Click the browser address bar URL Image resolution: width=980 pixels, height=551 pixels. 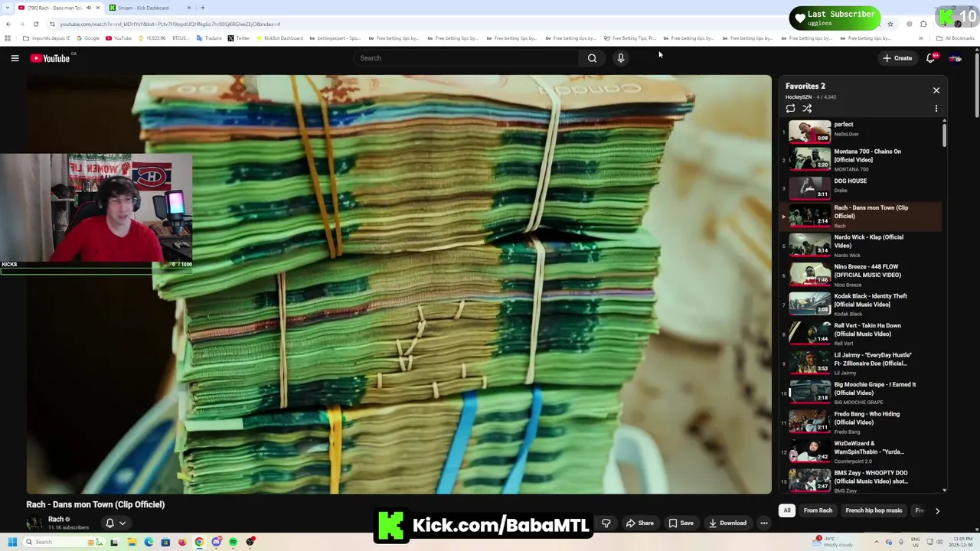(170, 24)
